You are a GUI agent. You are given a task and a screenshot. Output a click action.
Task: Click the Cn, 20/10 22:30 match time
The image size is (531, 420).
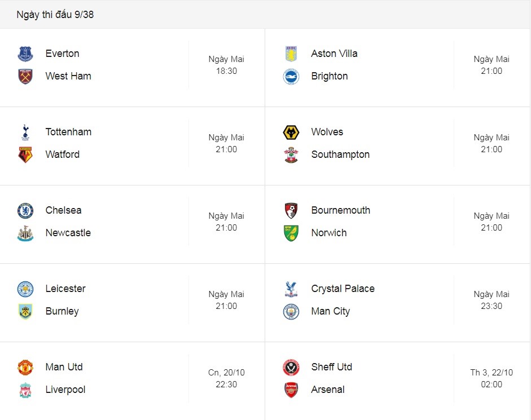coord(226,378)
